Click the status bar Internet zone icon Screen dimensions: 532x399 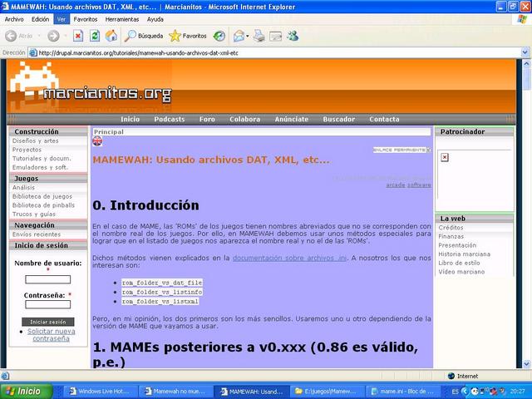pos(451,376)
